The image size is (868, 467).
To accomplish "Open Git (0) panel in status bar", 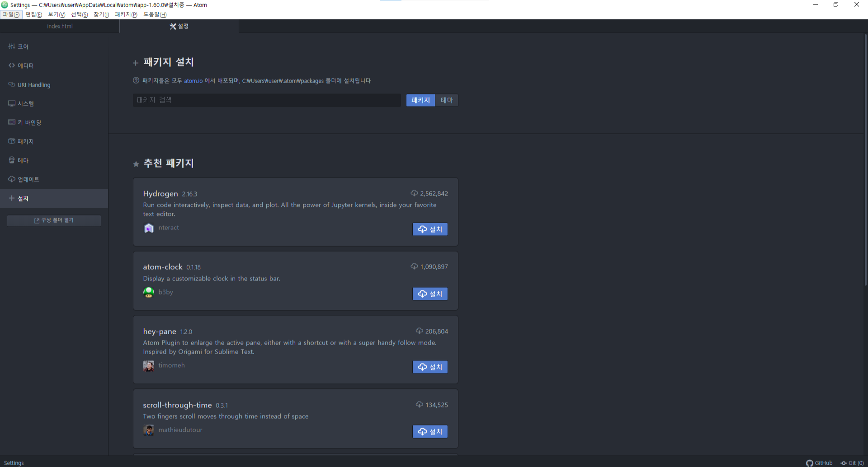I will coord(852,463).
